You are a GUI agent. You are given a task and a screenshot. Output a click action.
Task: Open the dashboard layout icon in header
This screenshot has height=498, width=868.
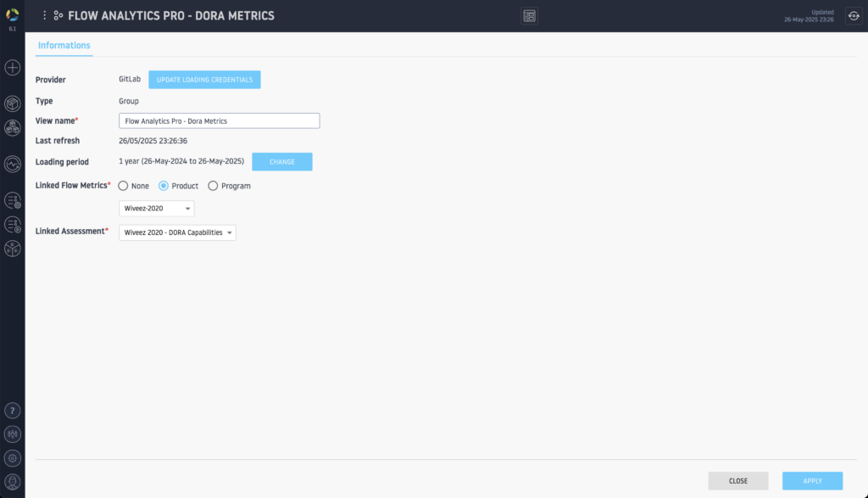coord(530,16)
